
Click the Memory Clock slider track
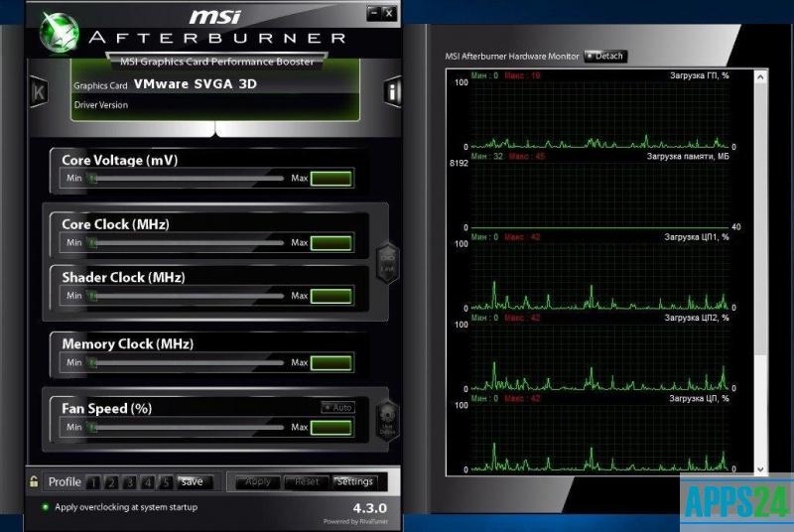click(x=187, y=362)
